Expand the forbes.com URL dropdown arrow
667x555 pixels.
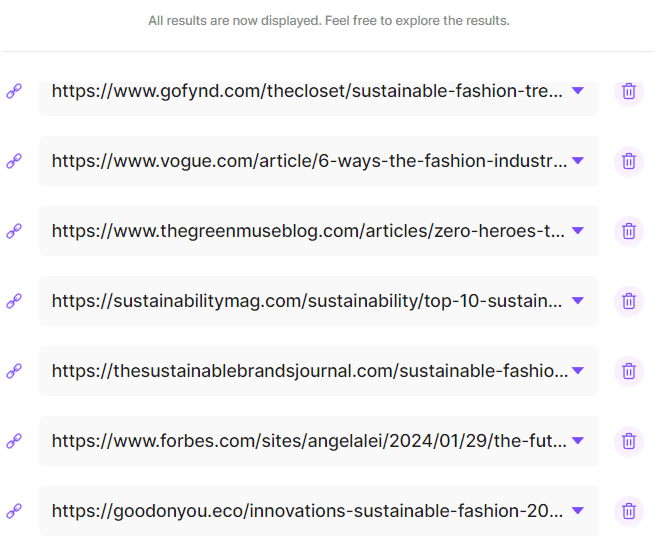click(x=578, y=441)
